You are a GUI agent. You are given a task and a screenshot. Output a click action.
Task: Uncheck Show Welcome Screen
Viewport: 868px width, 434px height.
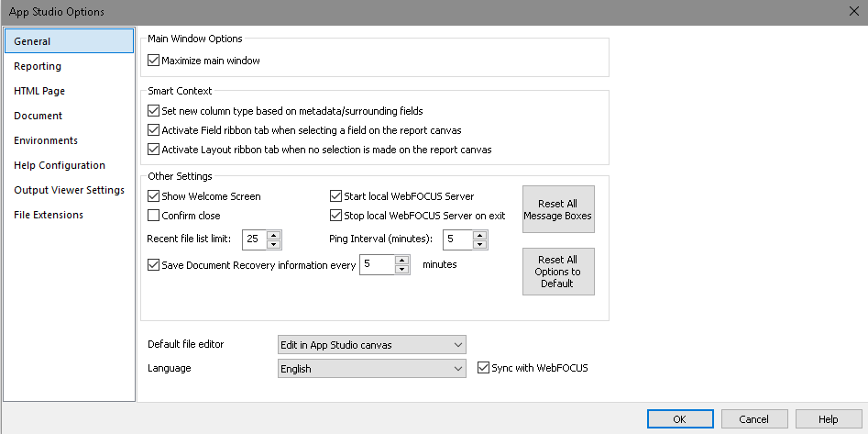pyautogui.click(x=153, y=196)
